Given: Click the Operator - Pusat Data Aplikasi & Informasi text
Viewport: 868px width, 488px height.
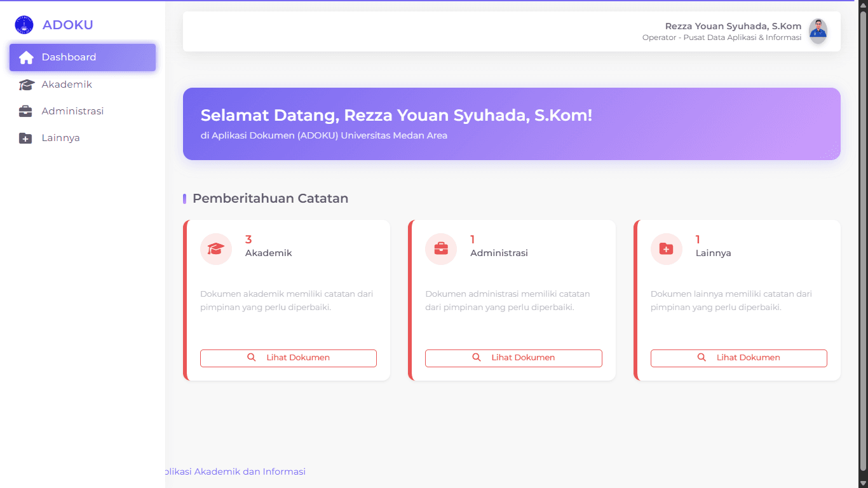Looking at the screenshot, I should pyautogui.click(x=722, y=37).
